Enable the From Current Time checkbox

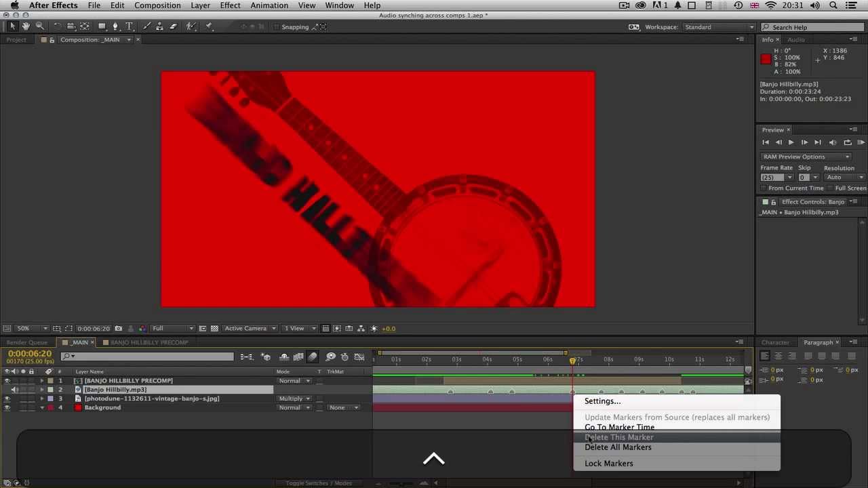coord(764,188)
